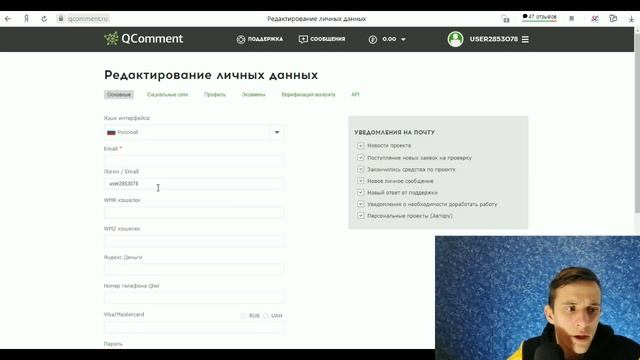Toggle the Новости проекта checkbox
The width and height of the screenshot is (640, 360).
(x=360, y=145)
